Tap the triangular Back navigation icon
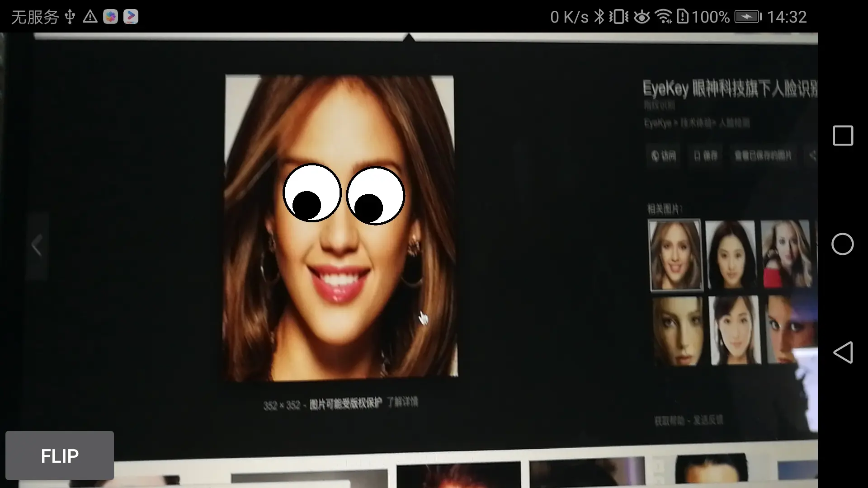 click(x=843, y=352)
